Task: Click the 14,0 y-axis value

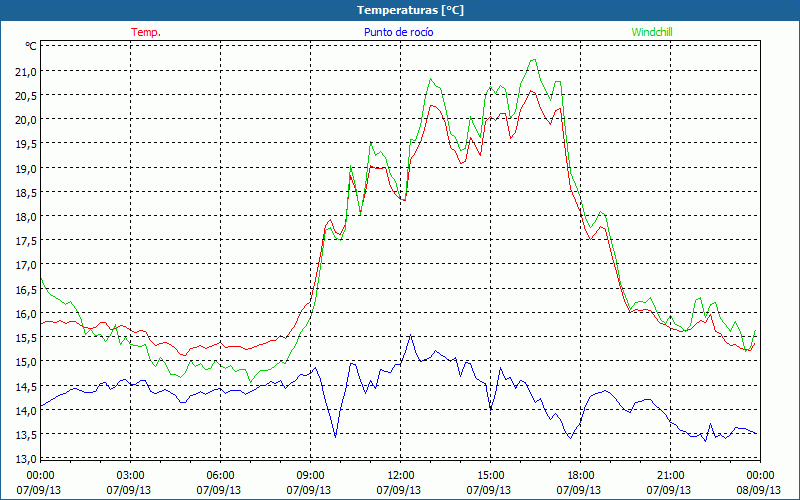Action: pyautogui.click(x=26, y=411)
